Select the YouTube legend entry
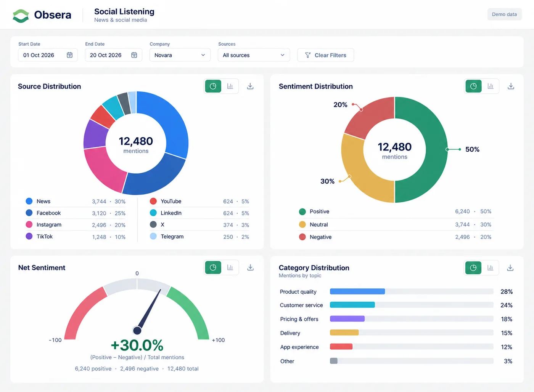The image size is (534, 392). [199, 201]
